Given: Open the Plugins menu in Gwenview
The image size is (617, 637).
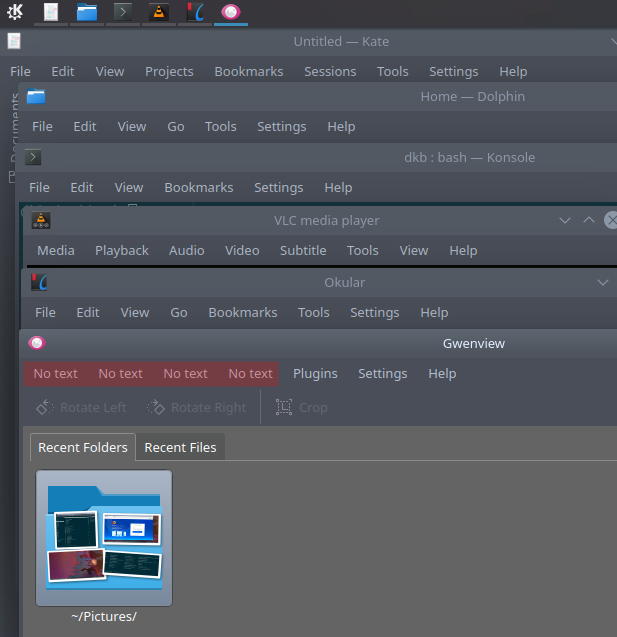Looking at the screenshot, I should [x=315, y=373].
